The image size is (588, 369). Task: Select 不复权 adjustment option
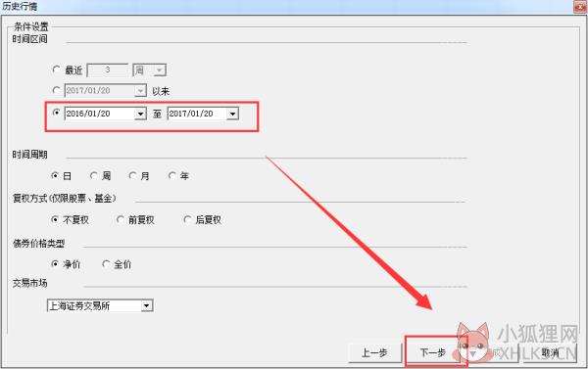click(x=55, y=219)
